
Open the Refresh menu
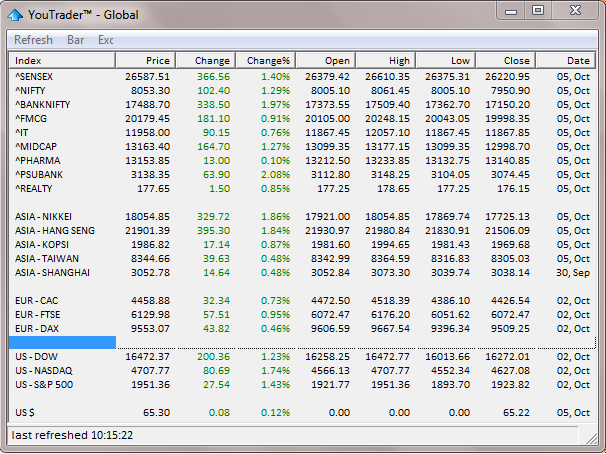[33, 40]
